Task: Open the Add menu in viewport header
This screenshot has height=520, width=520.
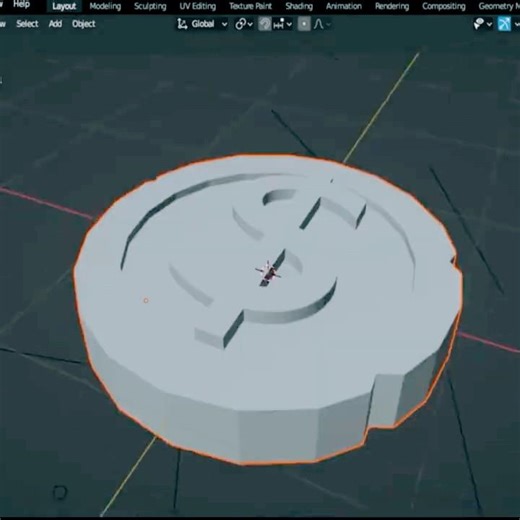Action: pyautogui.click(x=55, y=24)
